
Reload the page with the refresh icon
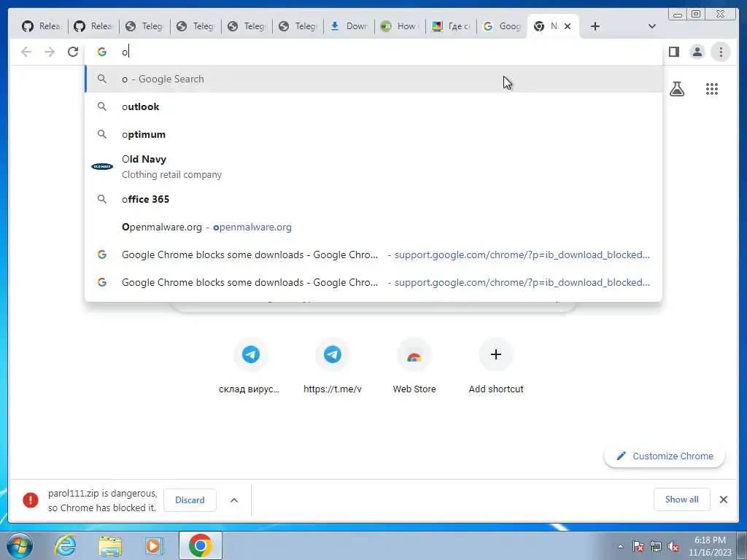pyautogui.click(x=73, y=52)
